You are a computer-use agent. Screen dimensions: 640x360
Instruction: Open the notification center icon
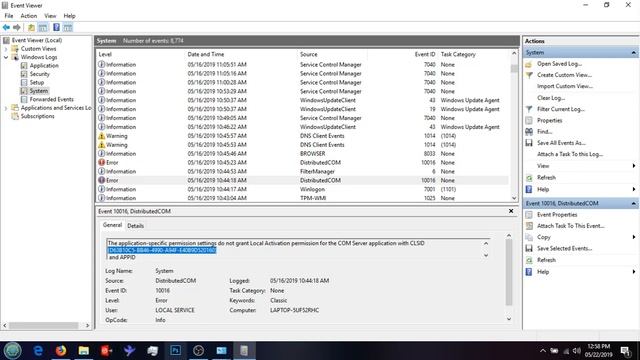point(625,351)
